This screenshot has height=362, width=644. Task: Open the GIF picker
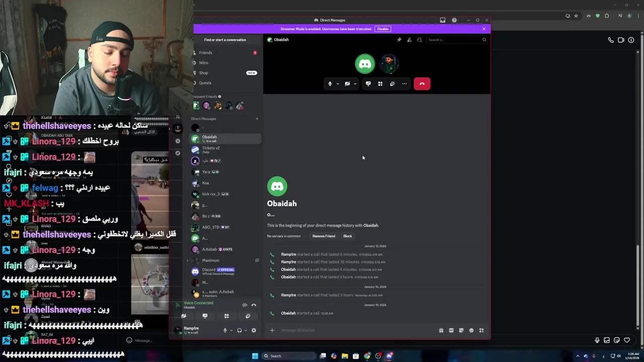[451, 330]
